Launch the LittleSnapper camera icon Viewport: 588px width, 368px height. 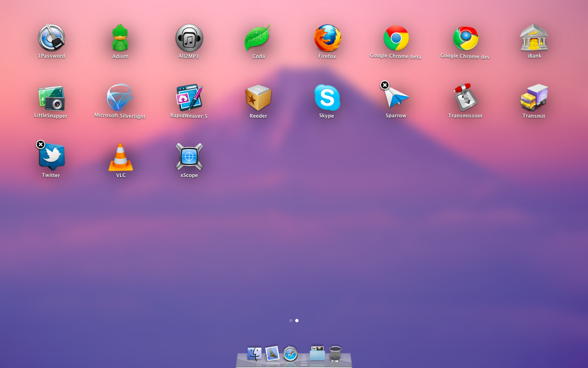[x=51, y=98]
